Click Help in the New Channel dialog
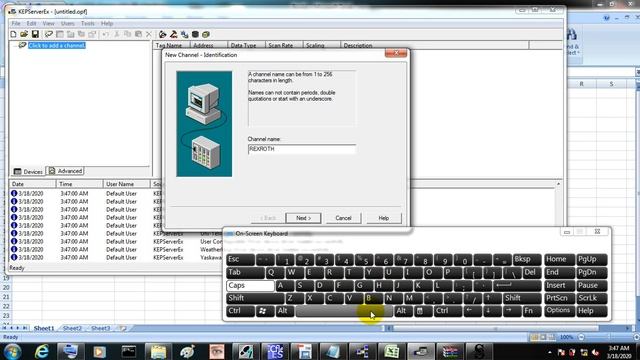The image size is (640, 360). point(384,218)
